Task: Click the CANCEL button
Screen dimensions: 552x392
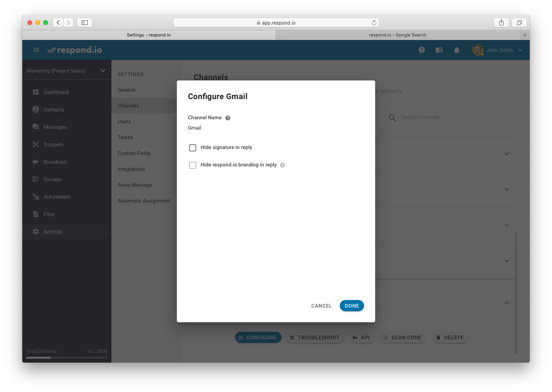Action: point(322,306)
